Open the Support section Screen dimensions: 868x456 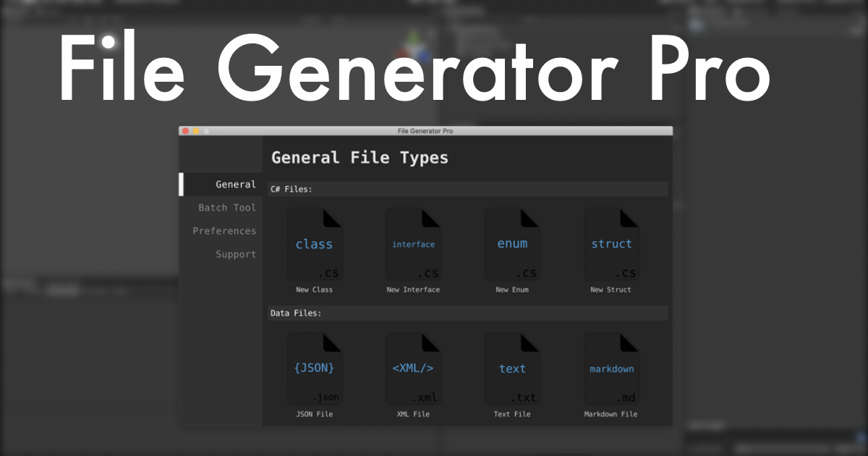(x=236, y=254)
